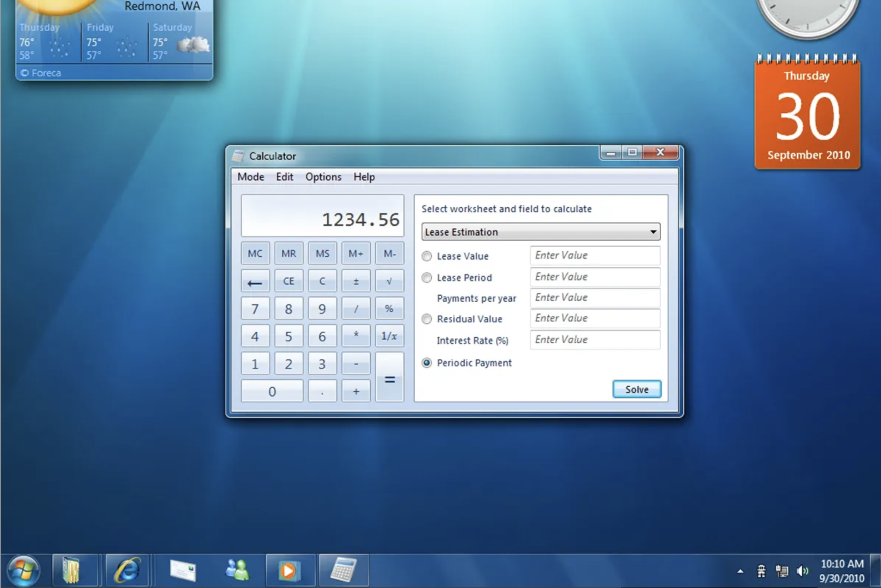881x588 pixels.
Task: Select the Periodic Payment radio button
Action: pyautogui.click(x=427, y=363)
